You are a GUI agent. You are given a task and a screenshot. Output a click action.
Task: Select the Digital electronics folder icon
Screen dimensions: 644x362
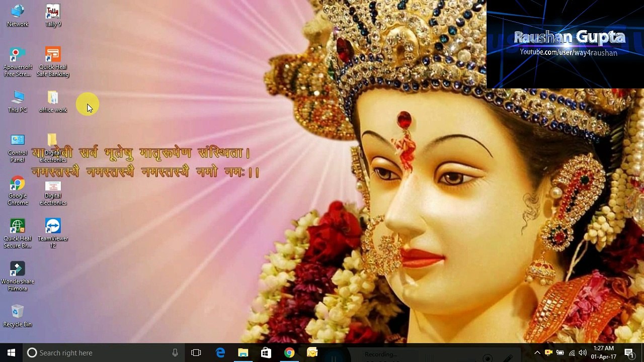53,148
